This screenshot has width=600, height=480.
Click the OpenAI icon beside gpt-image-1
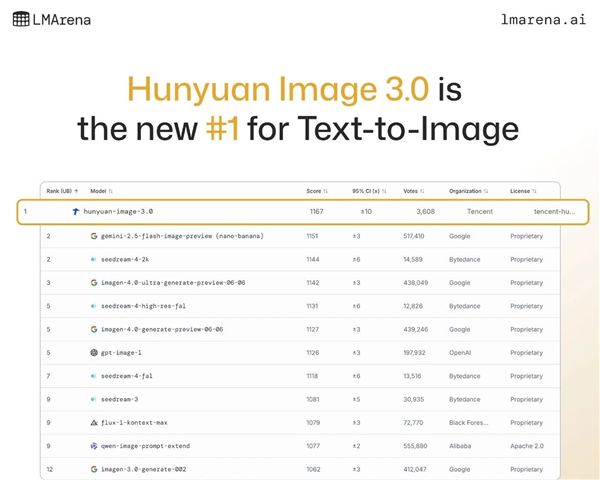tap(94, 353)
